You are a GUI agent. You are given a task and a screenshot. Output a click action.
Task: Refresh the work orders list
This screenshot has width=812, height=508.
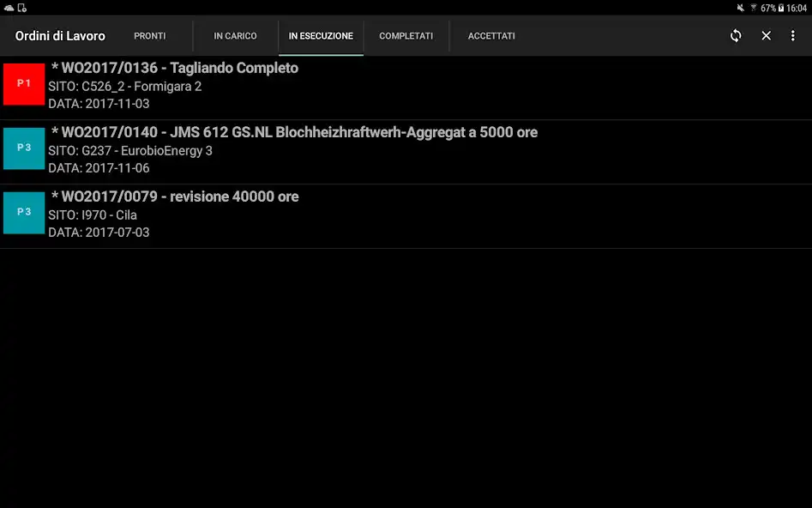pyautogui.click(x=736, y=36)
